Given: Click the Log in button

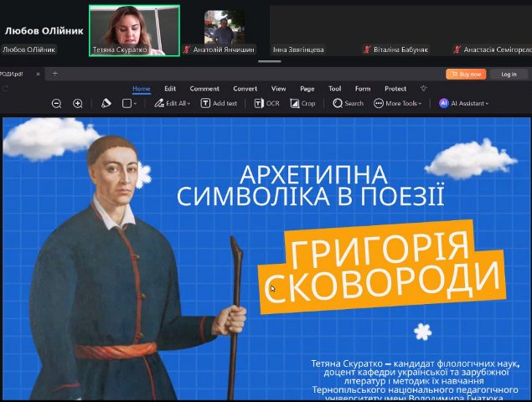Looking at the screenshot, I should 509,74.
